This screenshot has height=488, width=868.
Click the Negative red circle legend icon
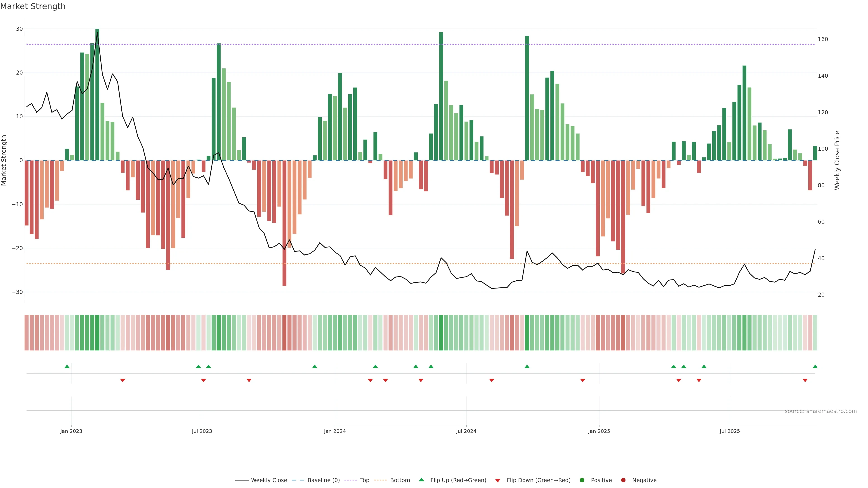623,480
